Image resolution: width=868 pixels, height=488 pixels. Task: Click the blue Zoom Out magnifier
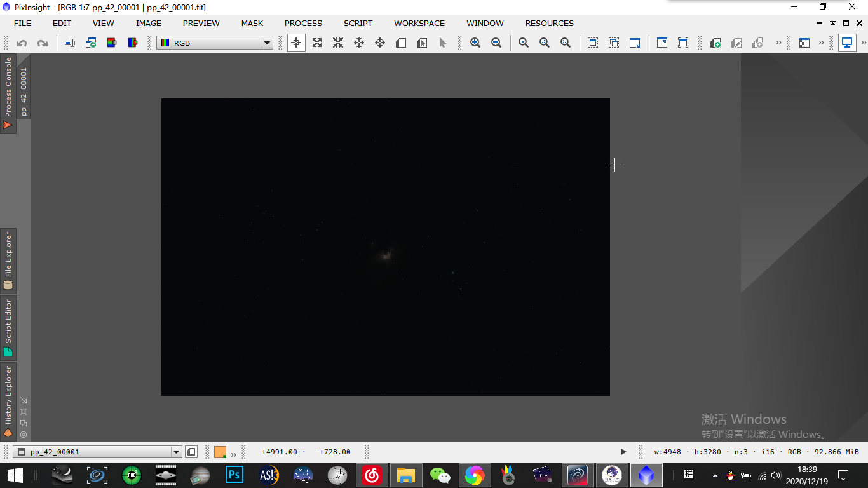point(496,43)
